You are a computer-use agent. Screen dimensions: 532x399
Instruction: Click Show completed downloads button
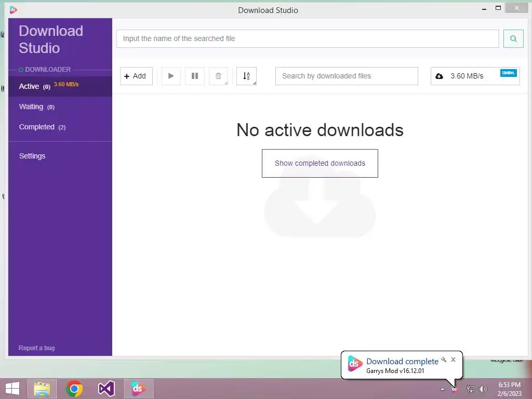point(320,163)
